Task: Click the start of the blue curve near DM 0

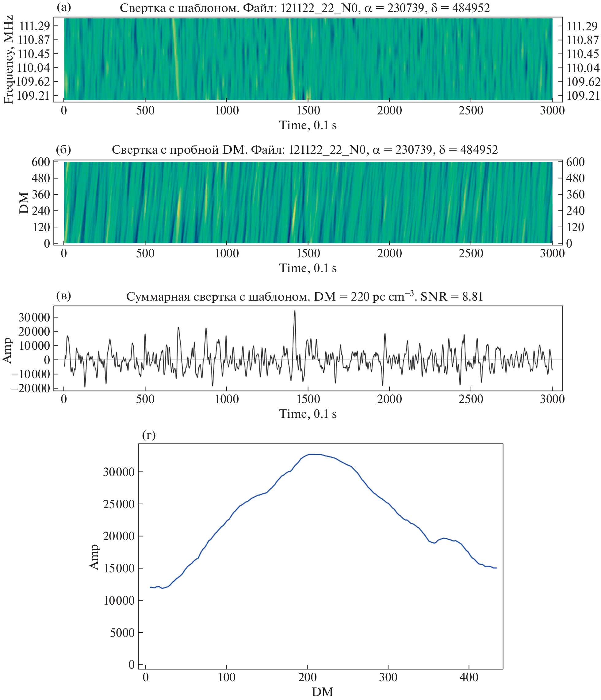Action: coord(151,587)
